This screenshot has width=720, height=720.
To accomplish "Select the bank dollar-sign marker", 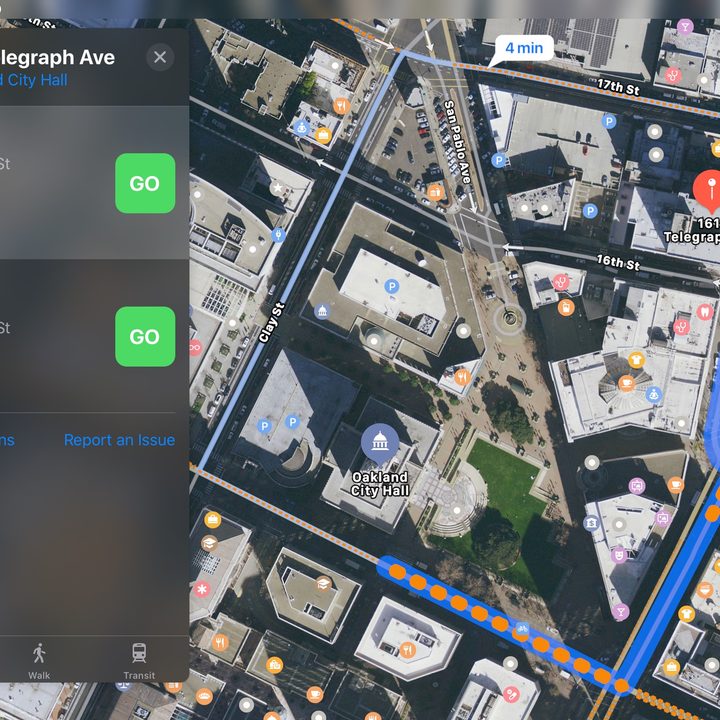I will click(x=591, y=523).
